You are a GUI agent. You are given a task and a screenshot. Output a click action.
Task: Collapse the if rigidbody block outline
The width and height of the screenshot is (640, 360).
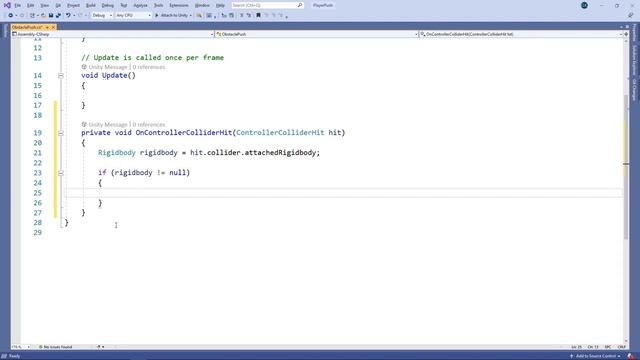click(61, 173)
